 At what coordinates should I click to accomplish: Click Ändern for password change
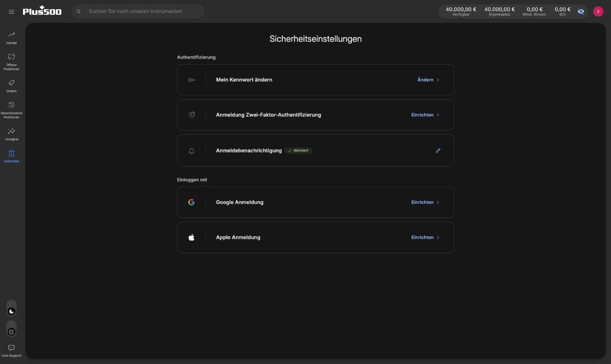425,80
